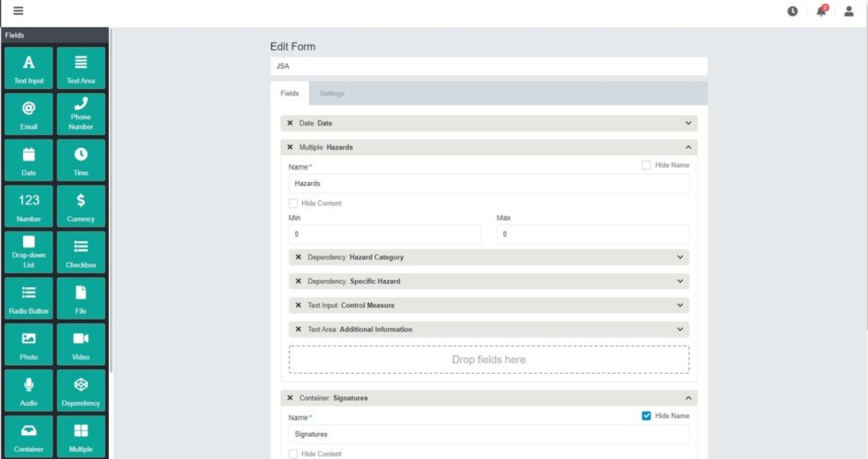Uncheck Hide Name for Signatures

click(x=646, y=416)
